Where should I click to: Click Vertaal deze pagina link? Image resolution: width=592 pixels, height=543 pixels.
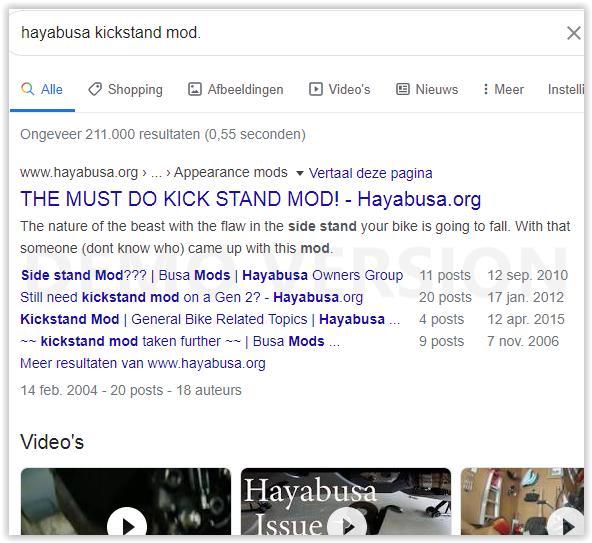point(370,173)
